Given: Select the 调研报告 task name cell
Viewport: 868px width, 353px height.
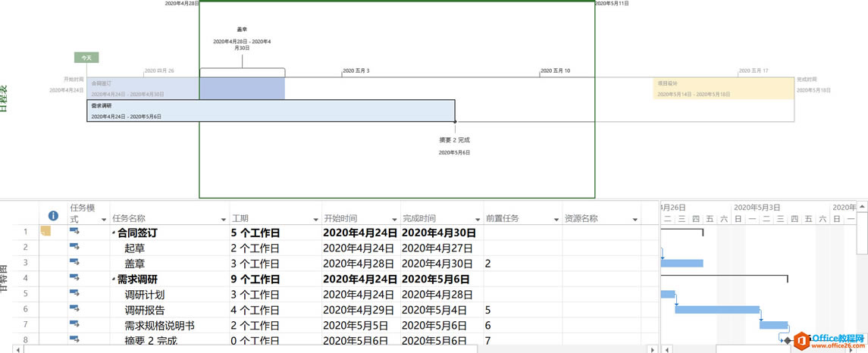Looking at the screenshot, I should (x=169, y=310).
